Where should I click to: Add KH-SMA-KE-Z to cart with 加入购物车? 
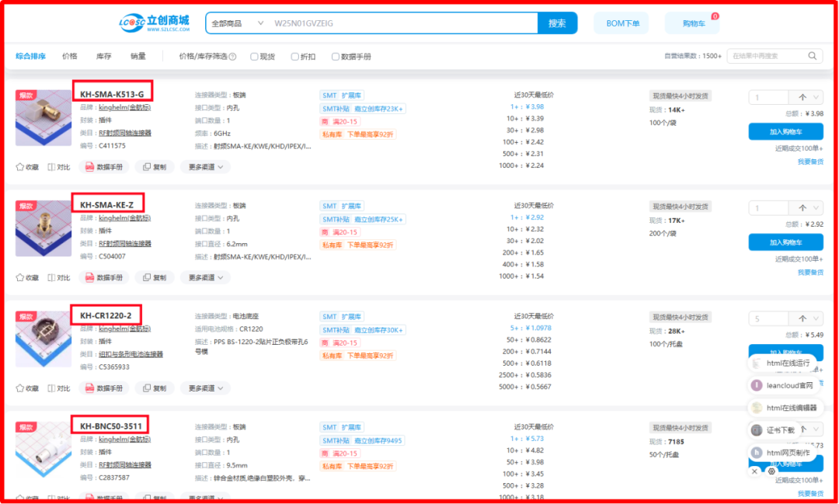[785, 242]
